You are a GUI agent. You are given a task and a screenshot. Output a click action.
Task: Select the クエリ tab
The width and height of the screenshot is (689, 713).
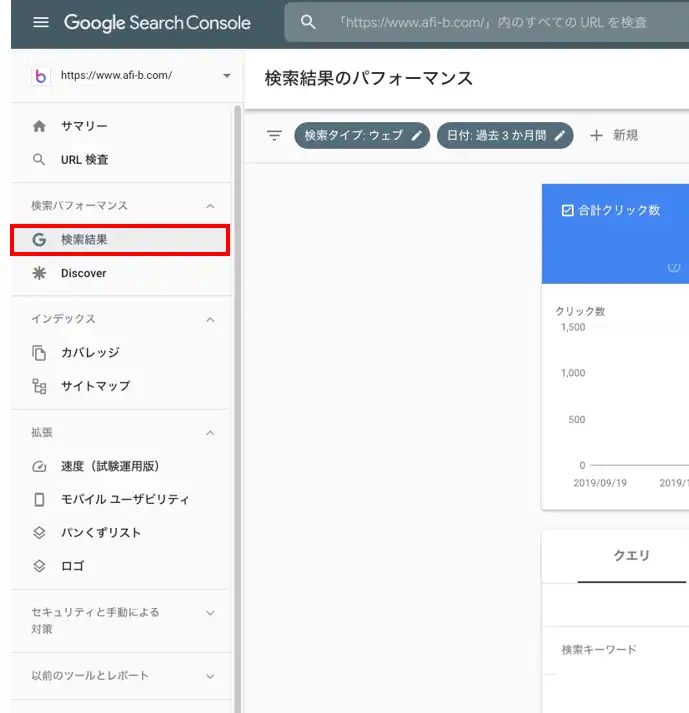[x=632, y=556]
